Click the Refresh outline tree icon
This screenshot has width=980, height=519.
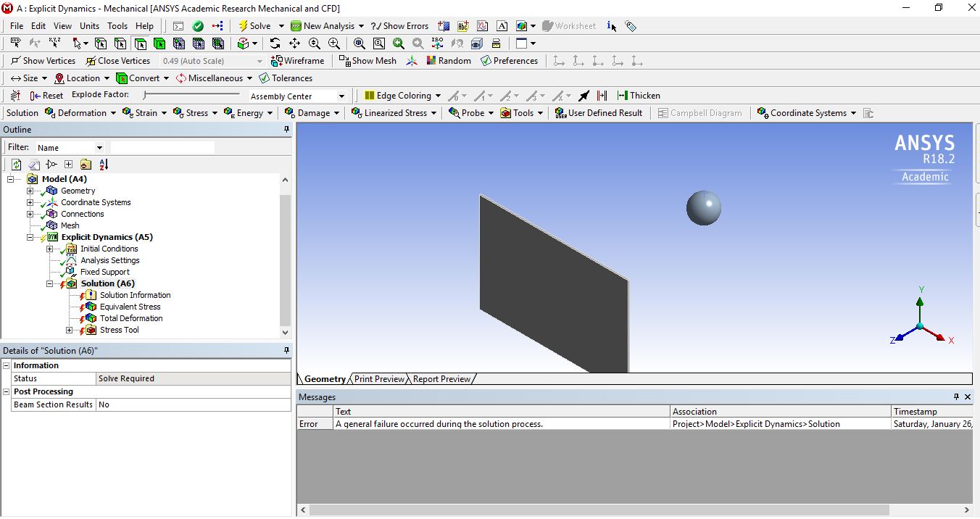16,165
